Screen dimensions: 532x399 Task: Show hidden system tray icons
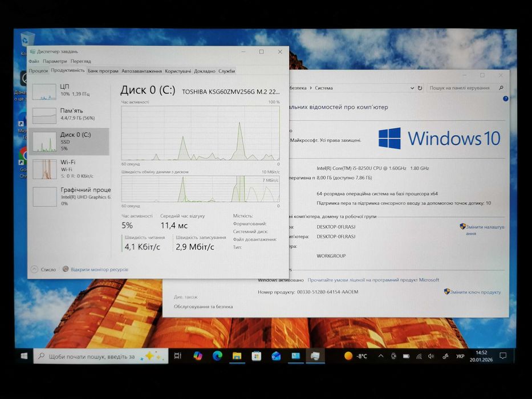(x=381, y=356)
